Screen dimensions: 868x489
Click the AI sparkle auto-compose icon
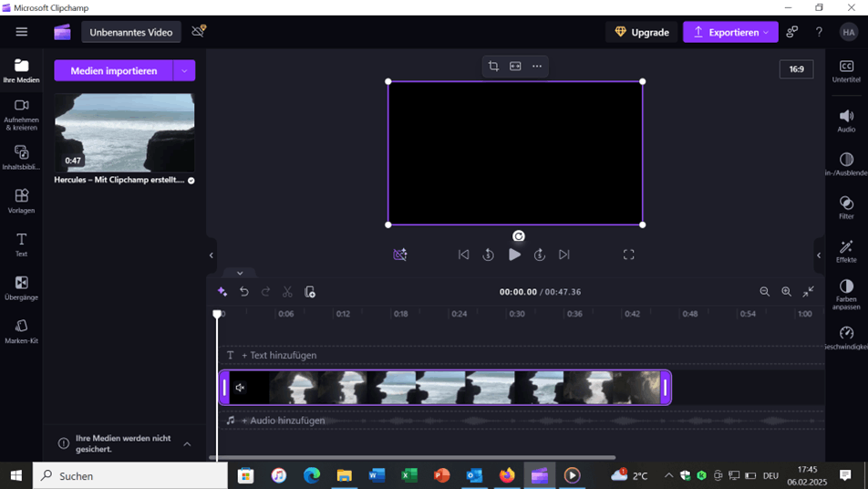tap(222, 292)
